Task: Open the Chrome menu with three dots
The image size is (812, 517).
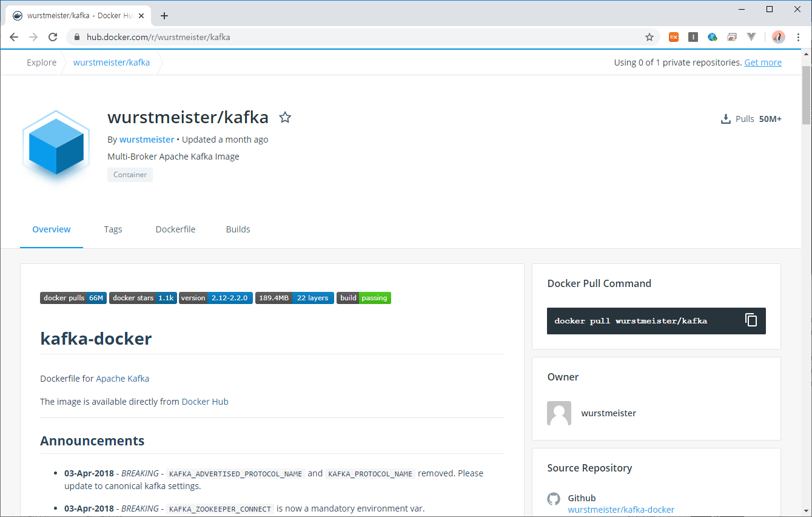Action: 798,37
